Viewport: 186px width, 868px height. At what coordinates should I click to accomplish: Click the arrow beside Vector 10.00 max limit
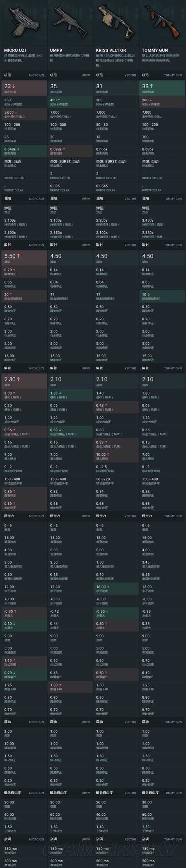(x=108, y=455)
